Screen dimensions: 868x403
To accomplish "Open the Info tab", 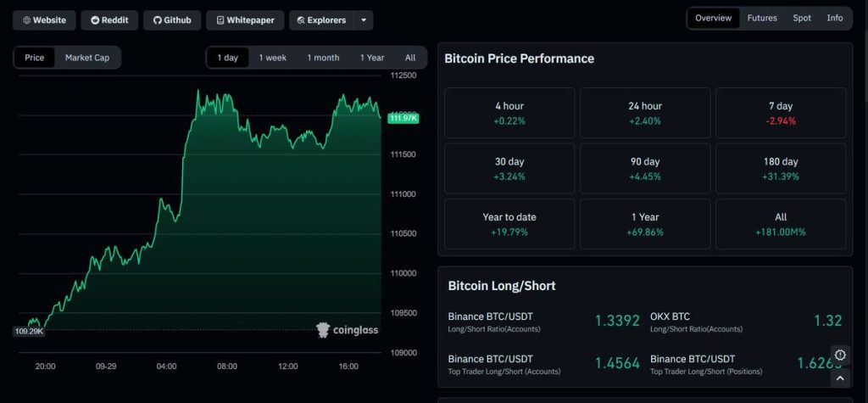I will click(835, 18).
